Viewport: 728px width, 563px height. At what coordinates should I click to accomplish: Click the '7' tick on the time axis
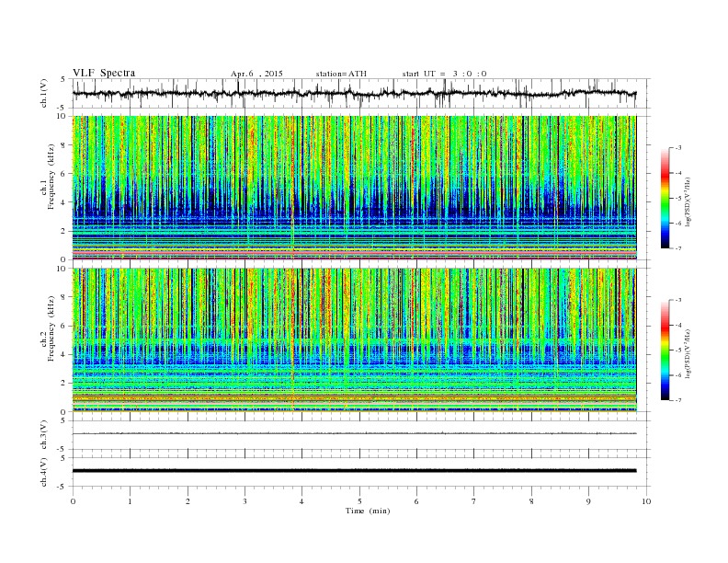tap(474, 501)
